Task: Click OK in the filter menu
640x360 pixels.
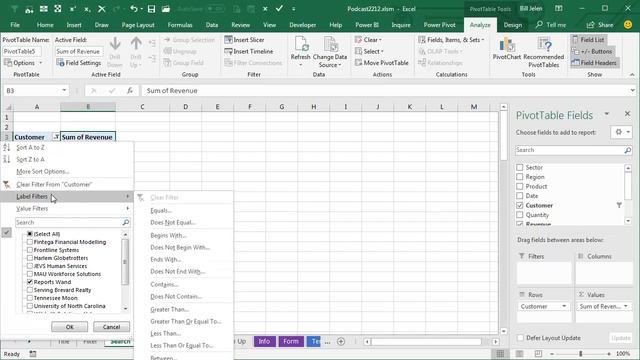Action: pyautogui.click(x=69, y=327)
